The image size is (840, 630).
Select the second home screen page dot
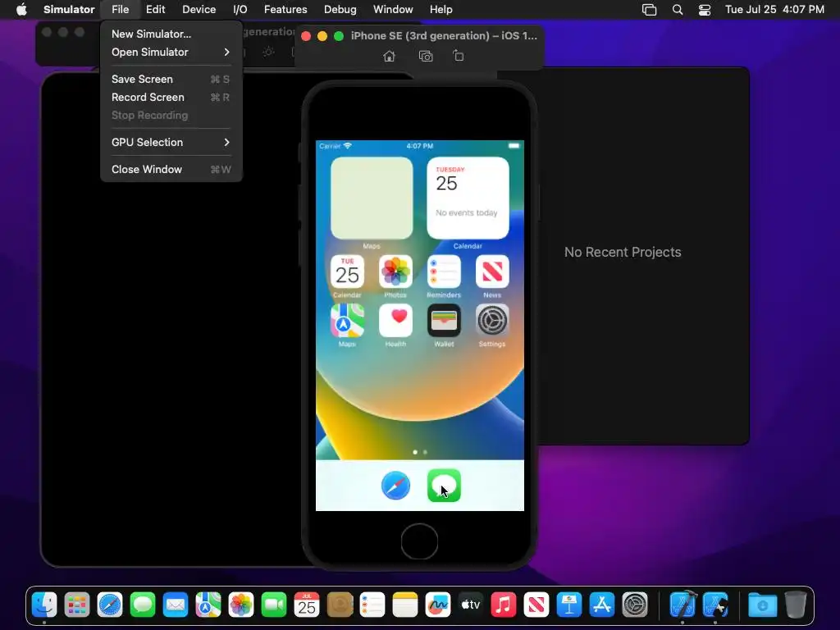coord(426,452)
